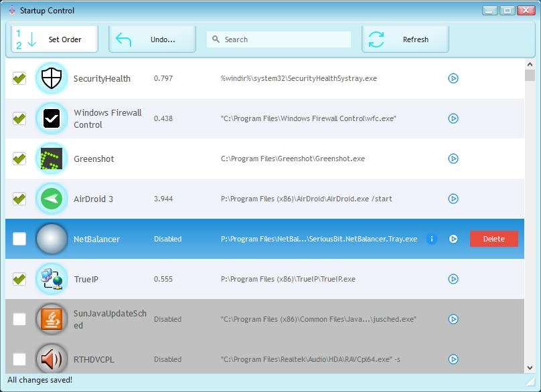Viewport: 541px width, 392px height.
Task: Close the Startup Control window
Action: coord(526,10)
